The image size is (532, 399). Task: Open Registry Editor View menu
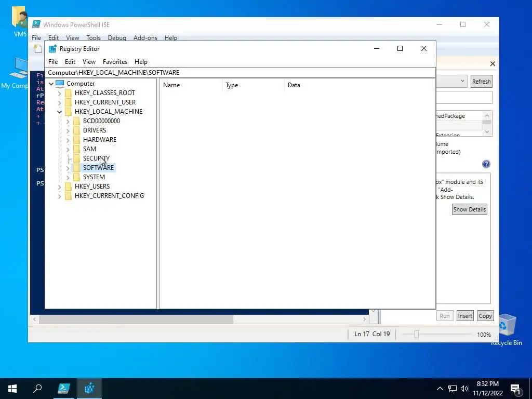(x=89, y=62)
